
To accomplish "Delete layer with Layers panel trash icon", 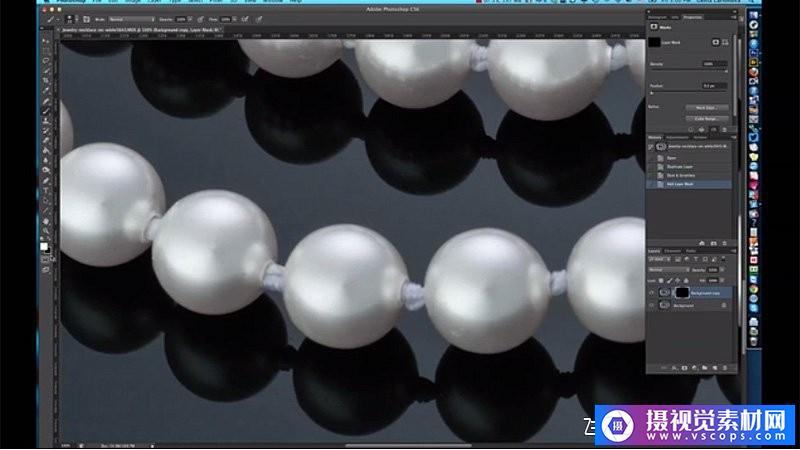I will (x=724, y=368).
